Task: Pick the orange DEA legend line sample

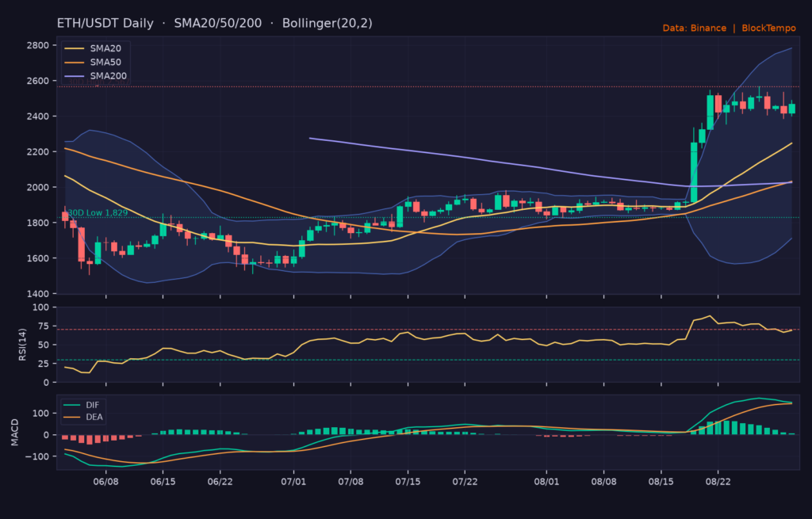Action: 71,417
